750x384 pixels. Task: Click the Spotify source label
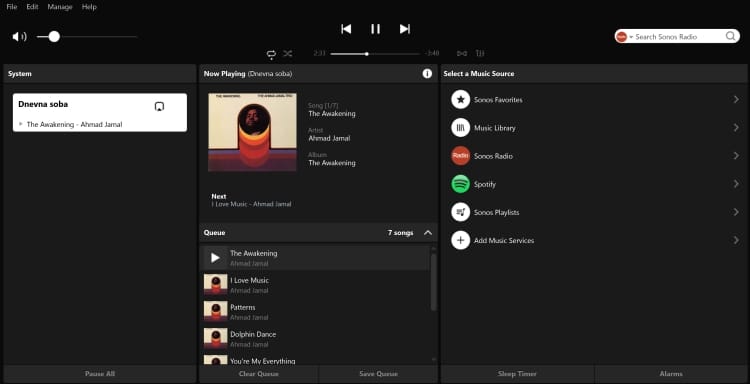(485, 184)
